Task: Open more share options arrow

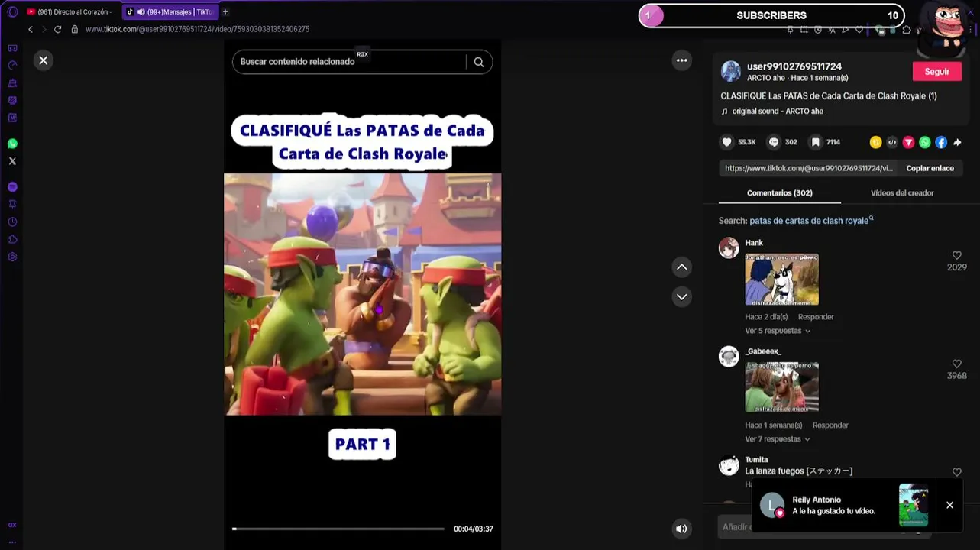Action: 957,142
